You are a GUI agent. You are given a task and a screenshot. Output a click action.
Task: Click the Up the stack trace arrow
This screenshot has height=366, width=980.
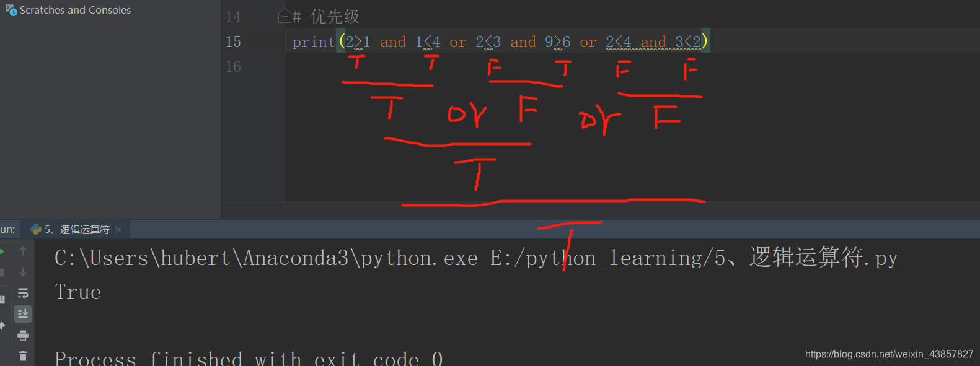point(23,251)
